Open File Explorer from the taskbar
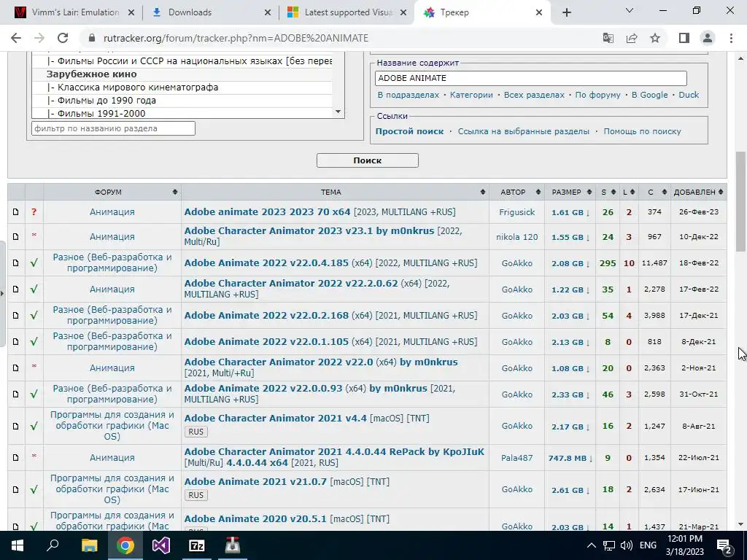 (x=90, y=545)
